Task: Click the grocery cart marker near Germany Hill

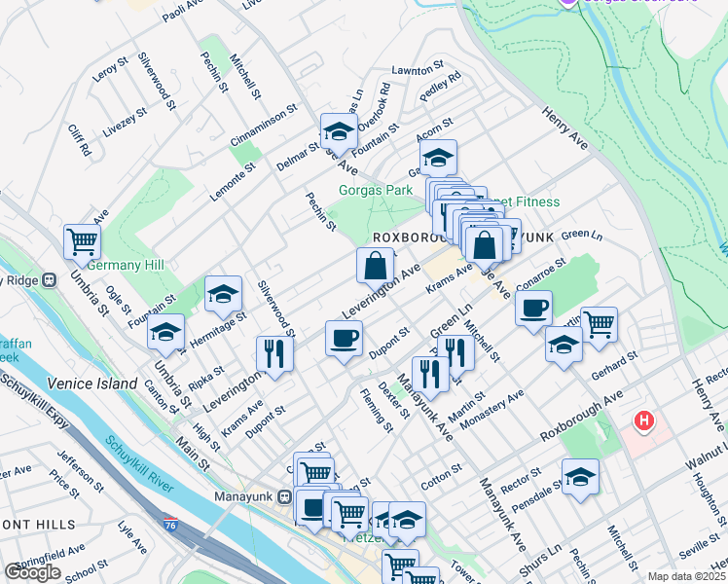Action: point(83,241)
